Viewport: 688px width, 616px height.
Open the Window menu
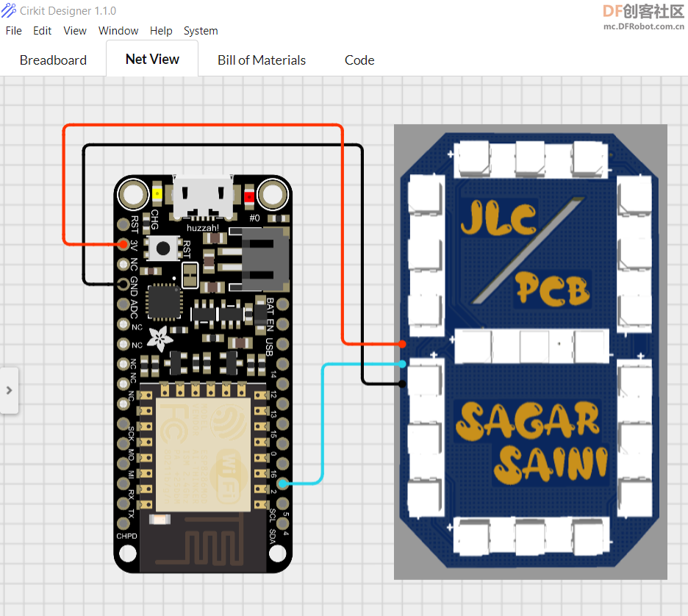(118, 31)
